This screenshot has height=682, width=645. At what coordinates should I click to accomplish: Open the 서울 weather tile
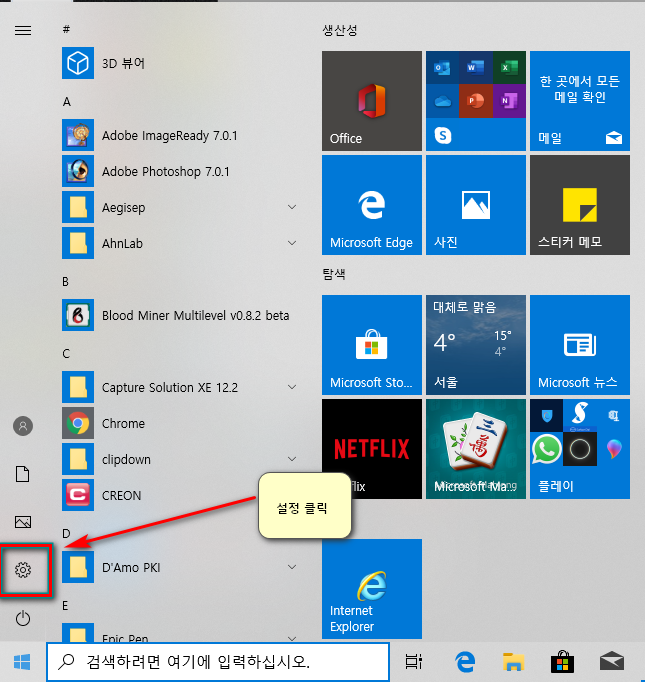tap(476, 345)
